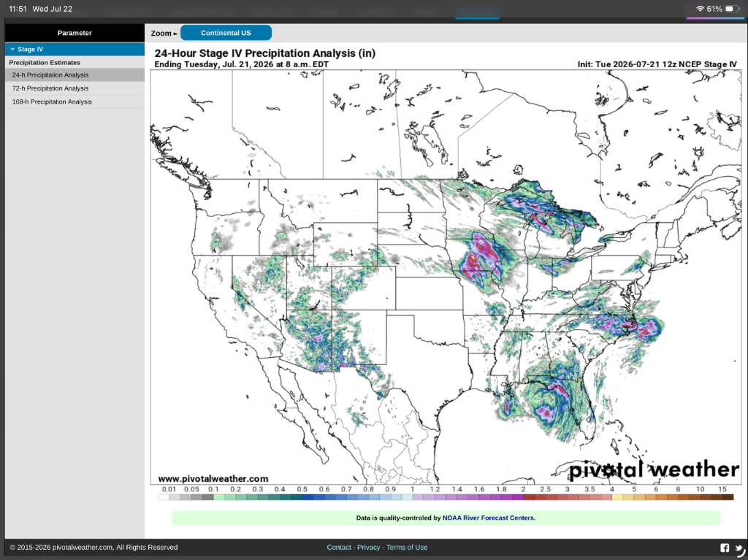Viewport: 748px width, 560px height.
Task: Click the pivotal weather watermark logo
Action: tap(654, 470)
